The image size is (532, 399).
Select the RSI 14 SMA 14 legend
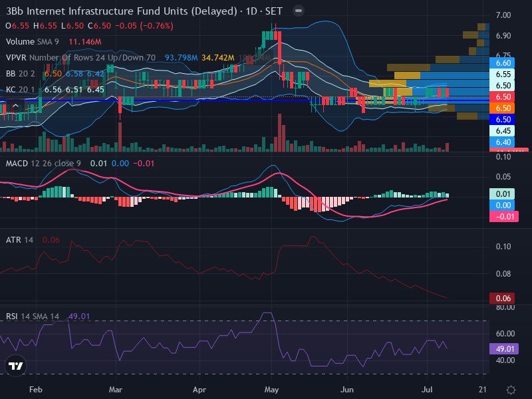pyautogui.click(x=32, y=317)
